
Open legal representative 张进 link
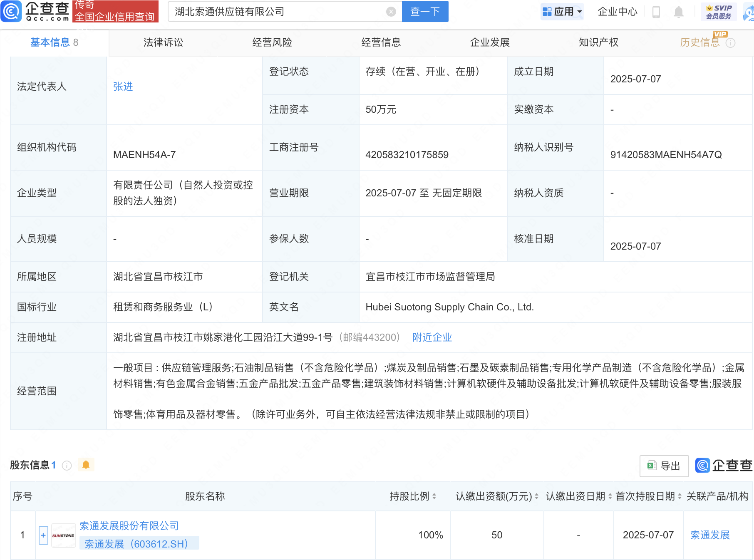pyautogui.click(x=123, y=87)
